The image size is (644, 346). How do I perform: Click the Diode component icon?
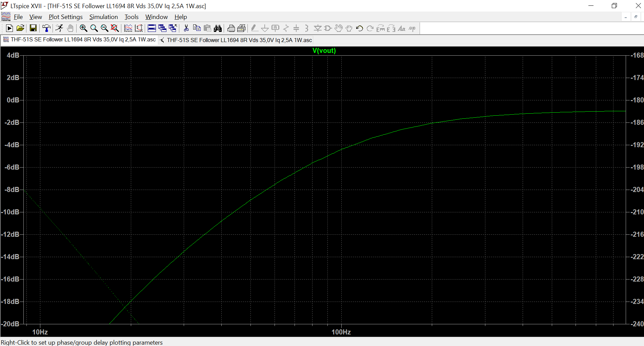(318, 28)
